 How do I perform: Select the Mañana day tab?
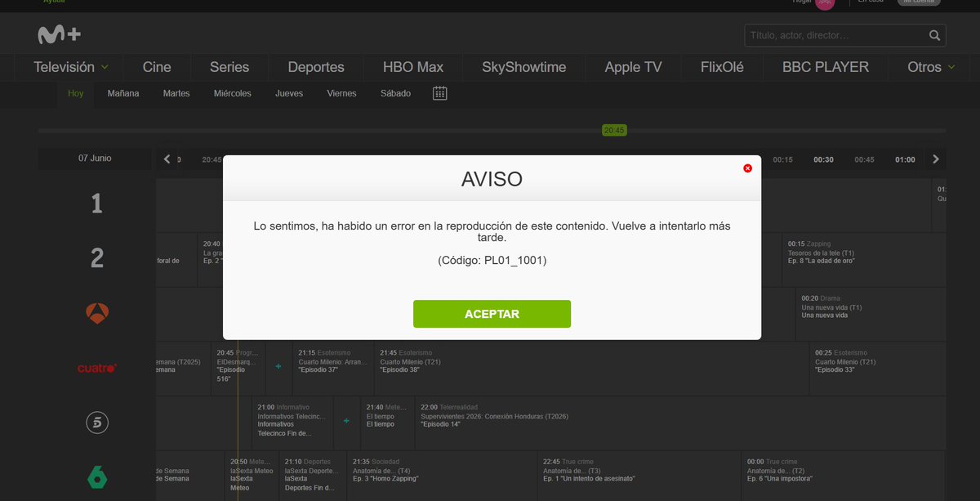(123, 93)
